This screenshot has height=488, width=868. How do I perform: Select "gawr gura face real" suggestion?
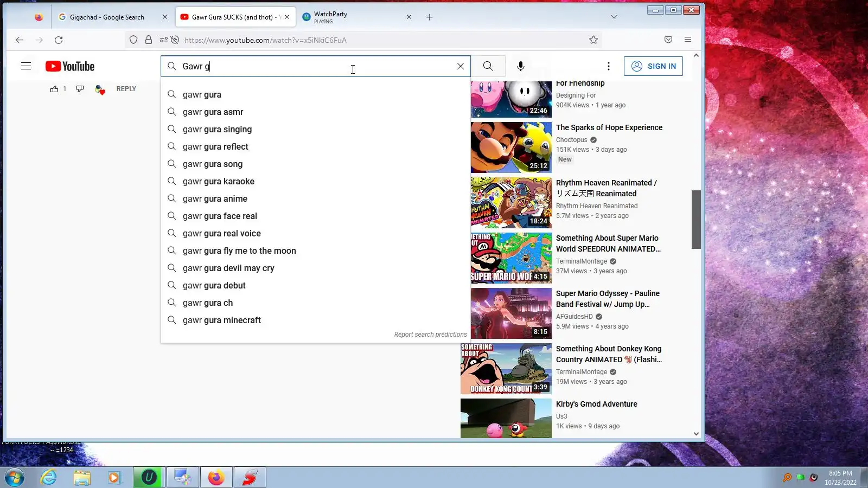pyautogui.click(x=316, y=216)
